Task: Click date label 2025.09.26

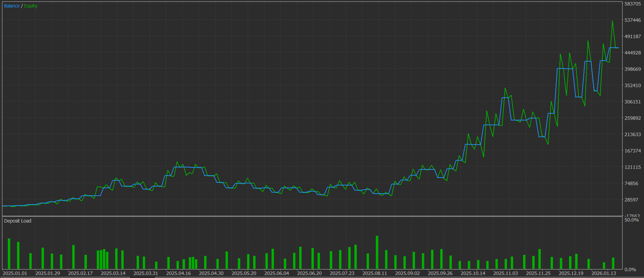Action: coord(440,273)
